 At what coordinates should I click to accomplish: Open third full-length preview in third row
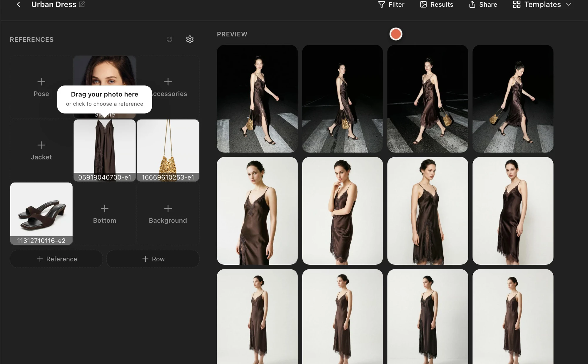click(x=428, y=316)
